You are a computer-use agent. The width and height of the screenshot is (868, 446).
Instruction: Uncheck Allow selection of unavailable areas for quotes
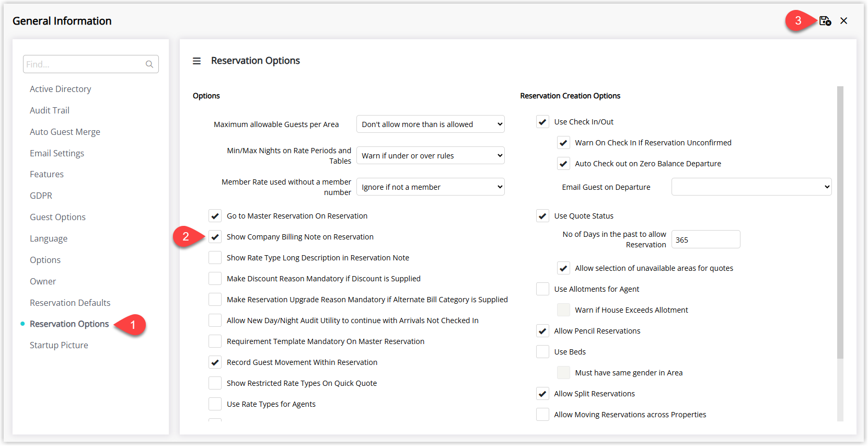[x=563, y=268]
